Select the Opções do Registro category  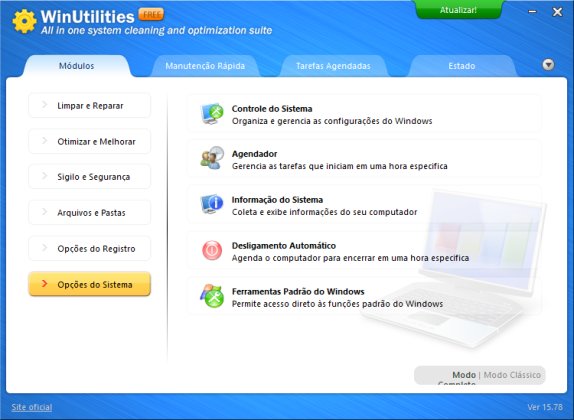coord(89,248)
